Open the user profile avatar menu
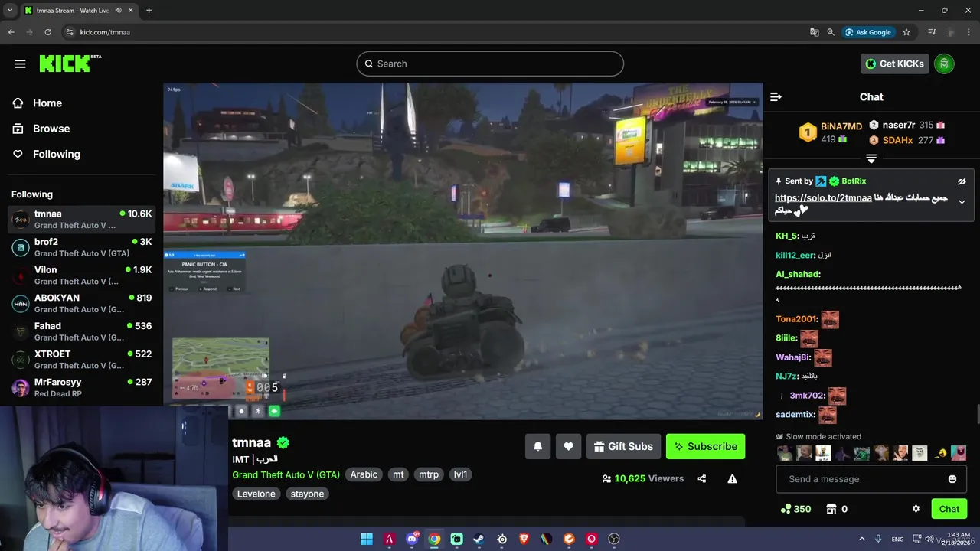The image size is (980, 551). (944, 64)
